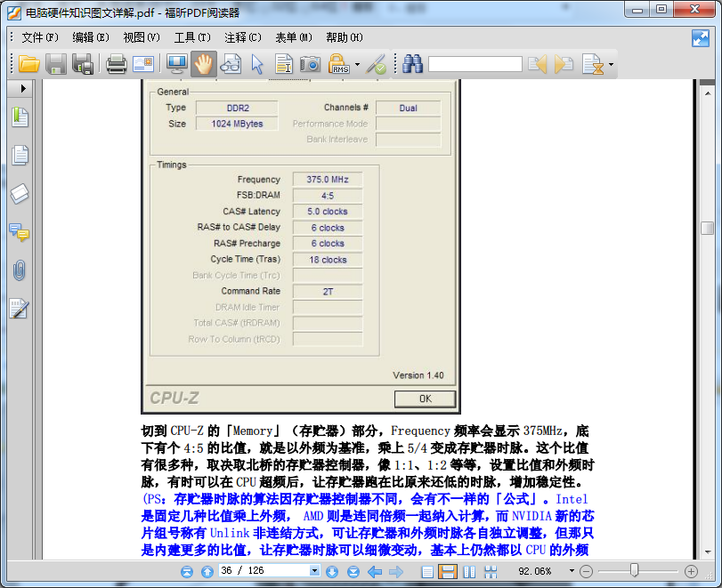The width and height of the screenshot is (722, 588).
Task: Zoom out with the minus button
Action: tap(586, 571)
